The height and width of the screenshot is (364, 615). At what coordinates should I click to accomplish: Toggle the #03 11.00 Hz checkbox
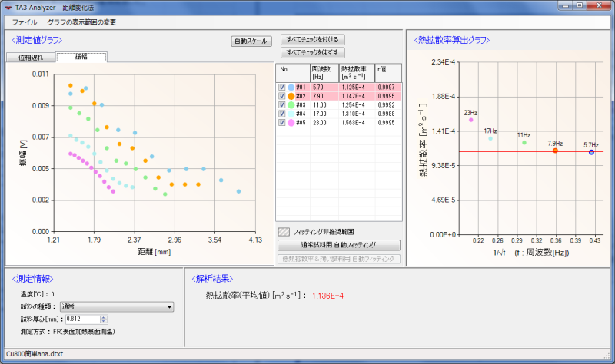[281, 104]
